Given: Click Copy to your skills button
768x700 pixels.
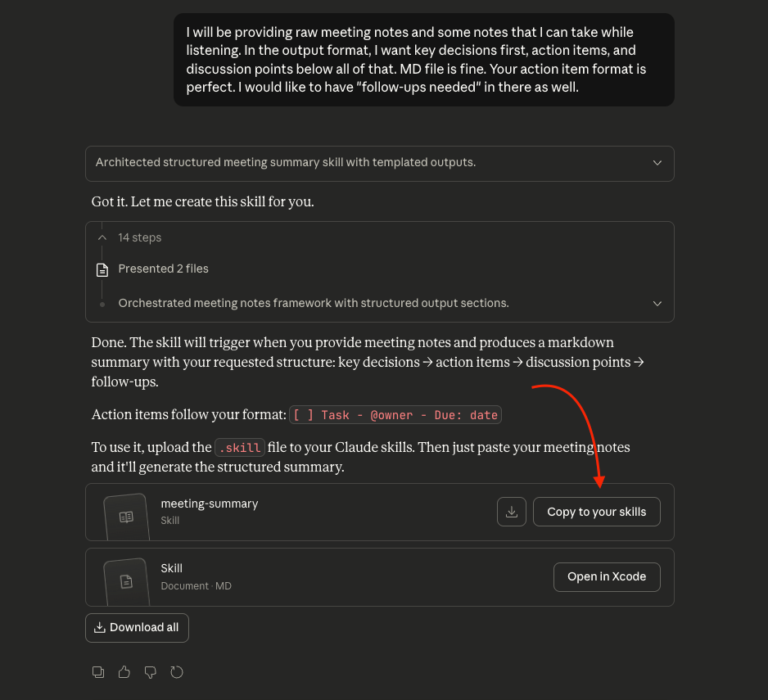Looking at the screenshot, I should pos(597,512).
